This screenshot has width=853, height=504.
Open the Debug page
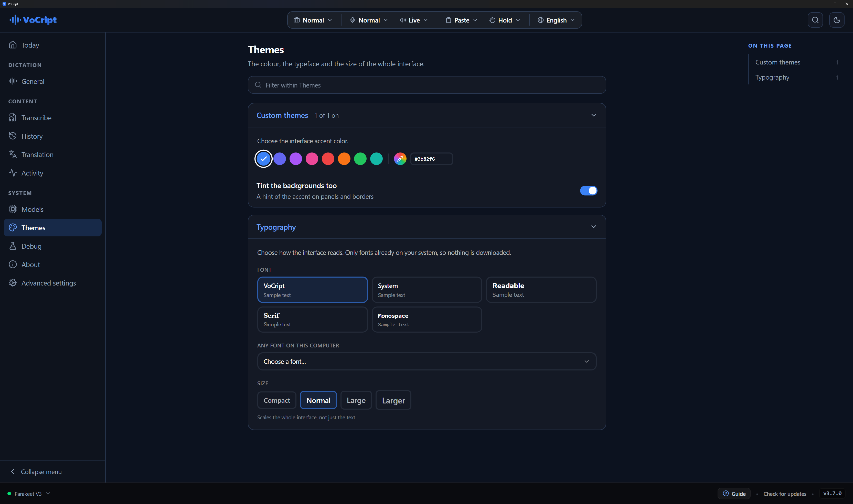click(53, 246)
